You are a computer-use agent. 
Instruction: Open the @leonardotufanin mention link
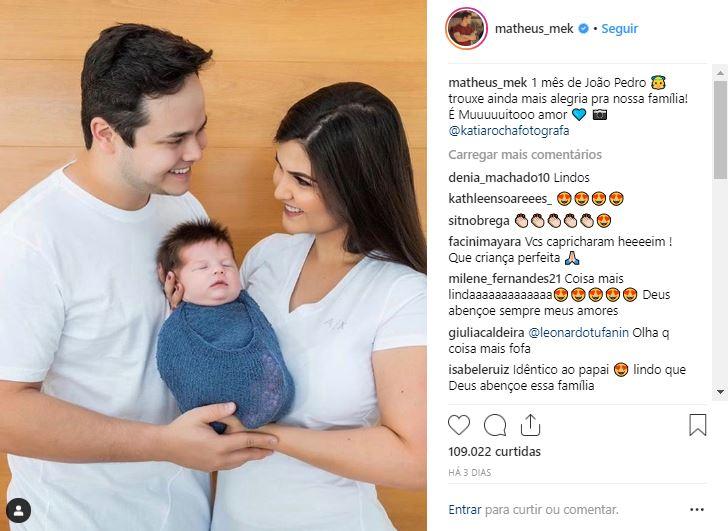(x=578, y=332)
